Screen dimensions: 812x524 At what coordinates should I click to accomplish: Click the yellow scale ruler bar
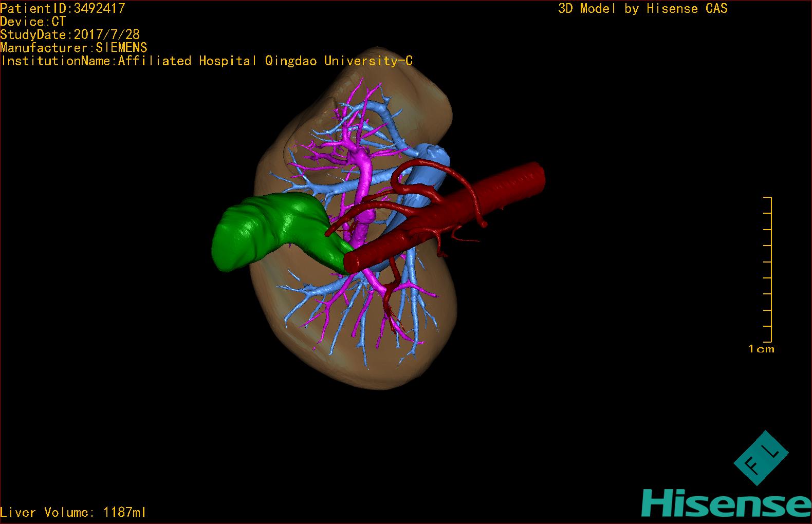tap(768, 270)
